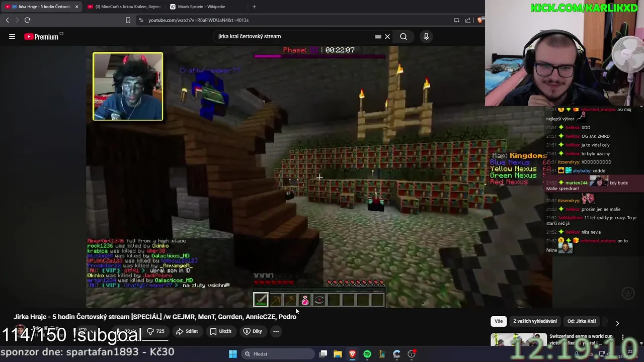
Task: Click the share icon in the address bar
Action: click(x=468, y=20)
